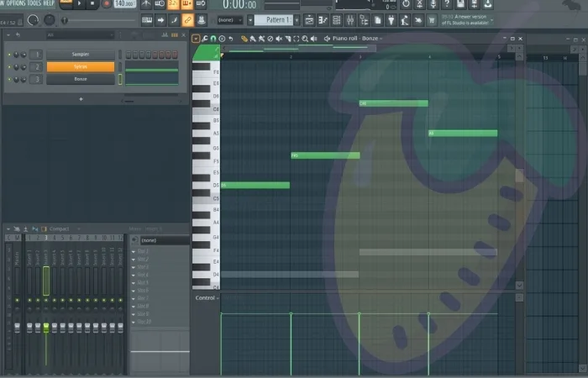Image resolution: width=588 pixels, height=378 pixels.
Task: Toggle wait for input to start playing
Action: [x=160, y=3]
